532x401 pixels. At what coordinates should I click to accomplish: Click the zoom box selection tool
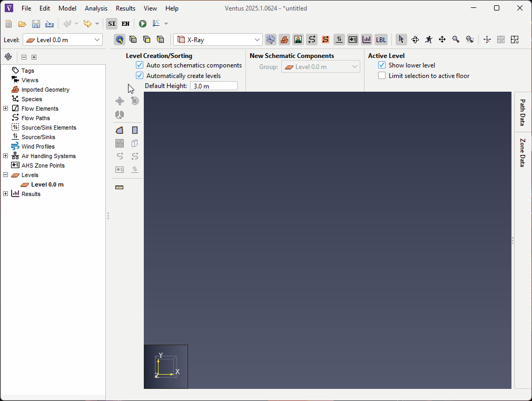pyautogui.click(x=469, y=40)
